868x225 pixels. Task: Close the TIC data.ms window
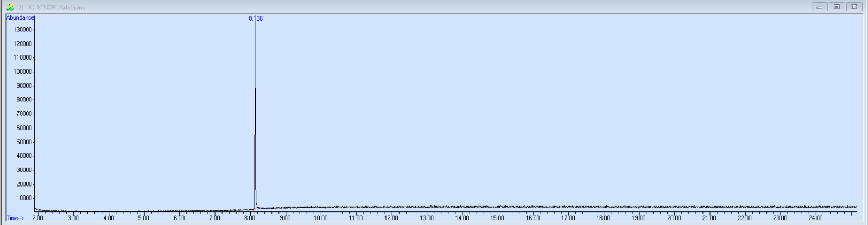point(854,7)
